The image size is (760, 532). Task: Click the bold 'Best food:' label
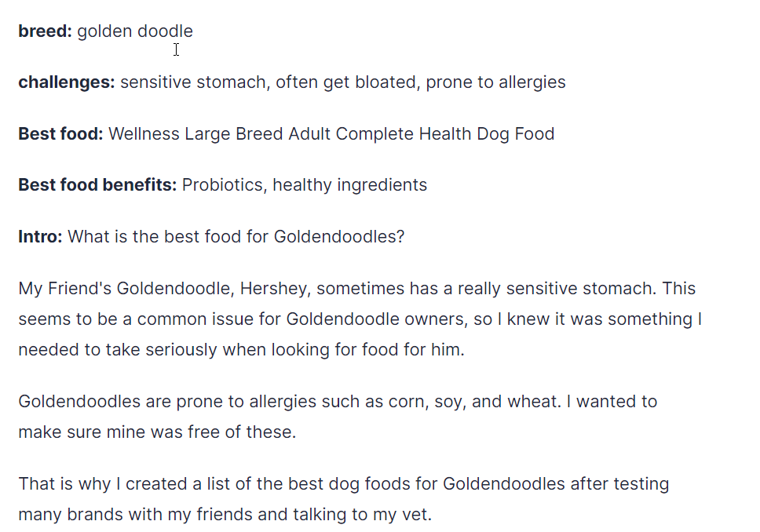60,133
